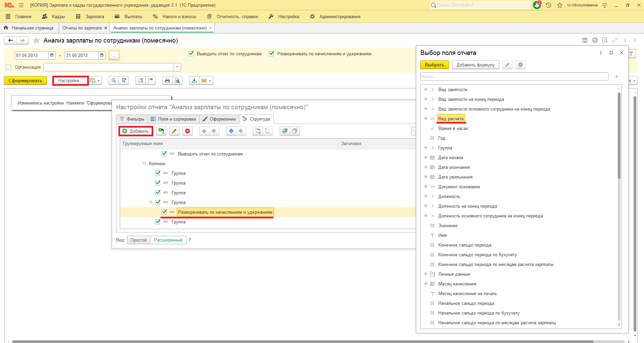
Task: Open the Администрирование menu section
Action: point(335,16)
